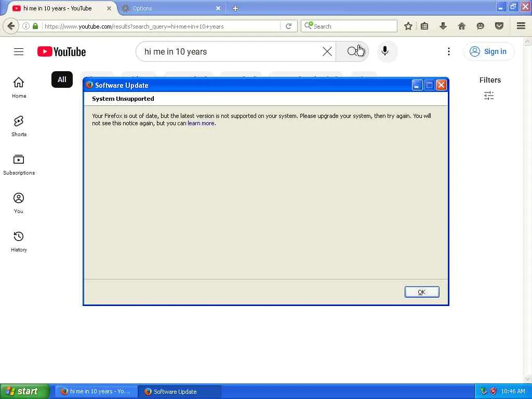
Task: Click the Sign in button
Action: (x=489, y=51)
